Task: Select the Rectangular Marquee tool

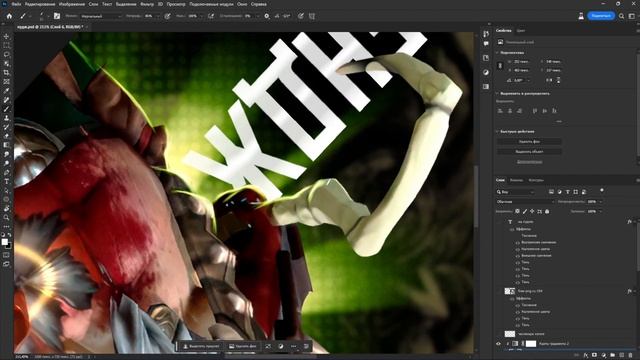Action: [x=6, y=45]
